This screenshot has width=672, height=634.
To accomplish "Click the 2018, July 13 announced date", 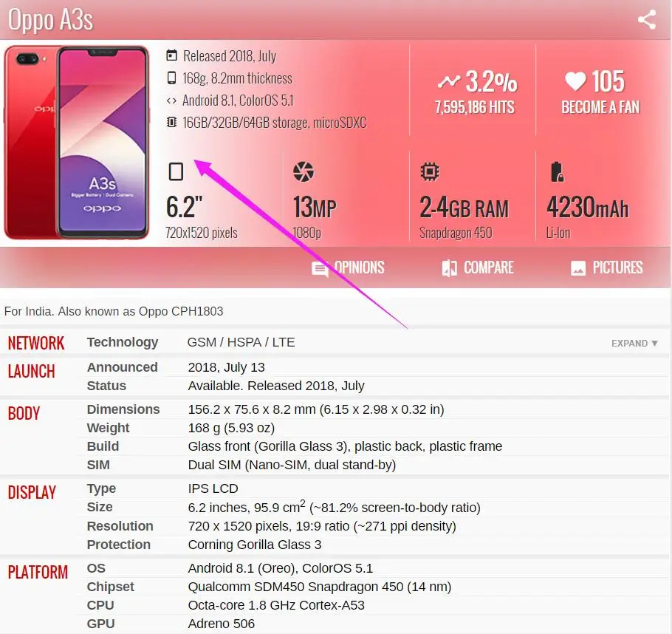I will click(x=226, y=368).
